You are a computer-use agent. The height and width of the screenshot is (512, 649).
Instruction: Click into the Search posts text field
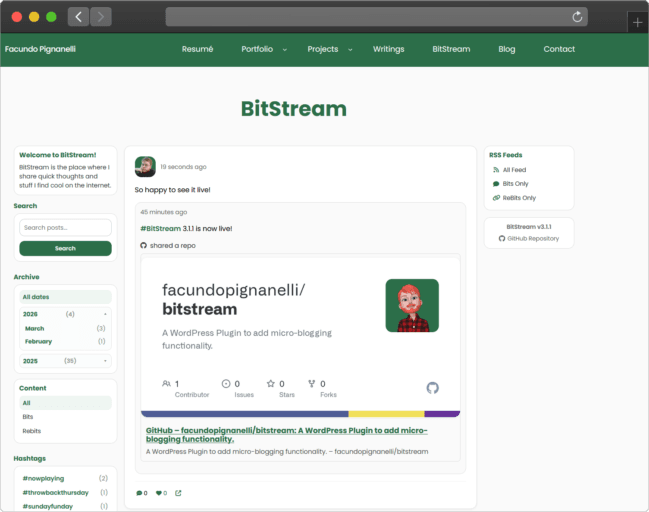pos(65,228)
